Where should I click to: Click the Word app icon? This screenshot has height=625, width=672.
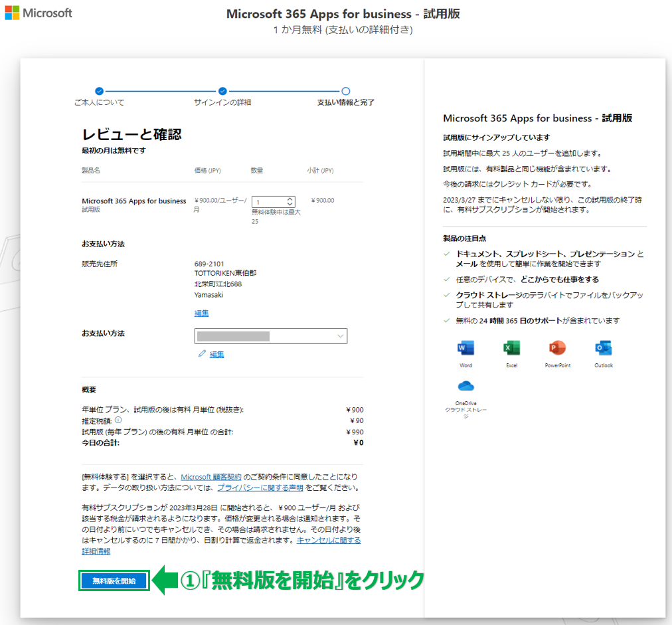pos(466,347)
